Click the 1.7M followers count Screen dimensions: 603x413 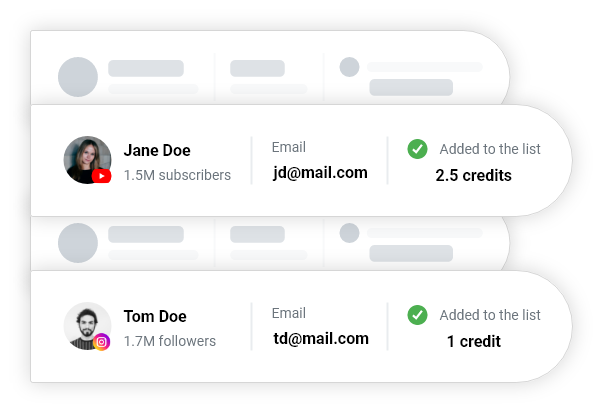pyautogui.click(x=170, y=341)
